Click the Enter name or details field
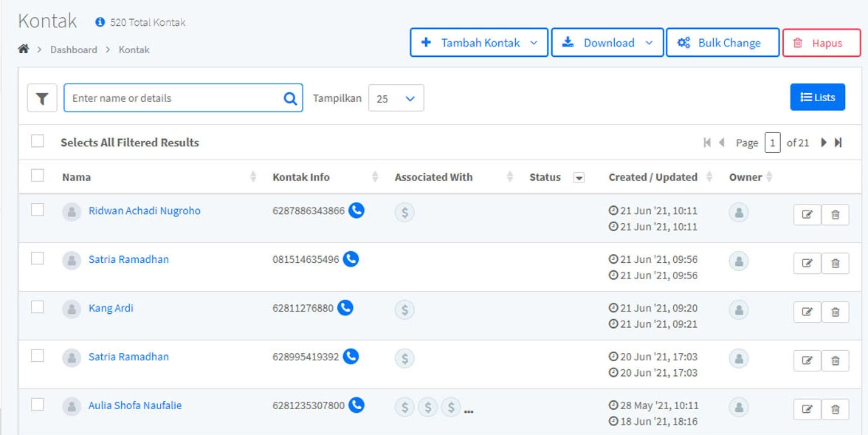Screen dimensions: 868x435 click(173, 98)
